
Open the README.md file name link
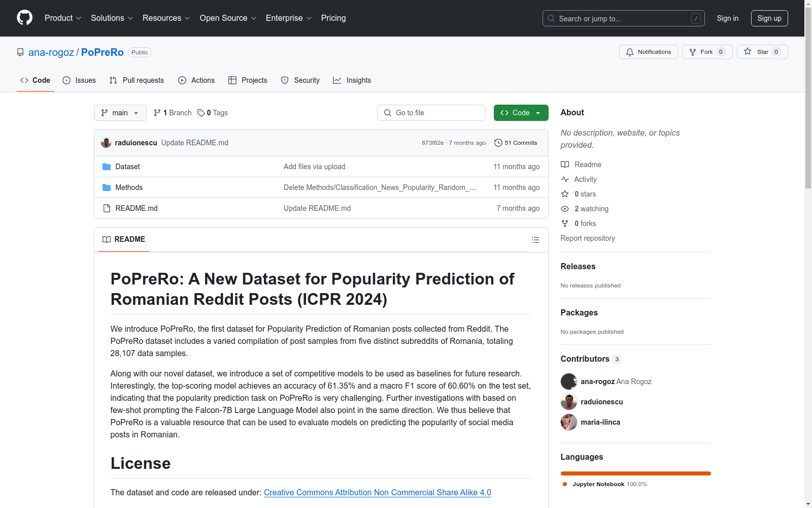coord(137,208)
